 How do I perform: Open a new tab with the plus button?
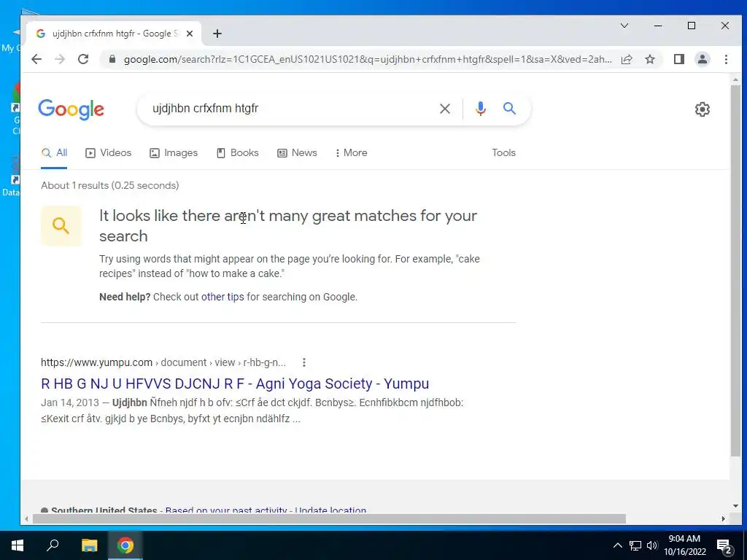coord(217,34)
